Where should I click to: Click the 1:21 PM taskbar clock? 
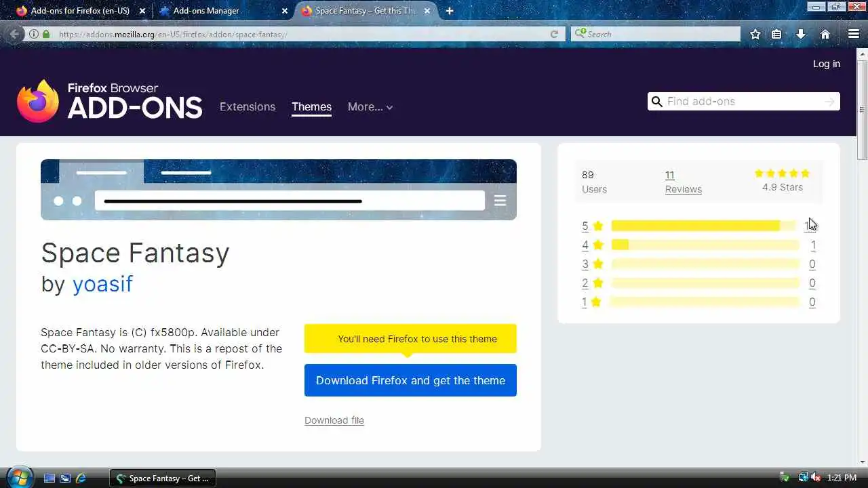click(x=842, y=478)
